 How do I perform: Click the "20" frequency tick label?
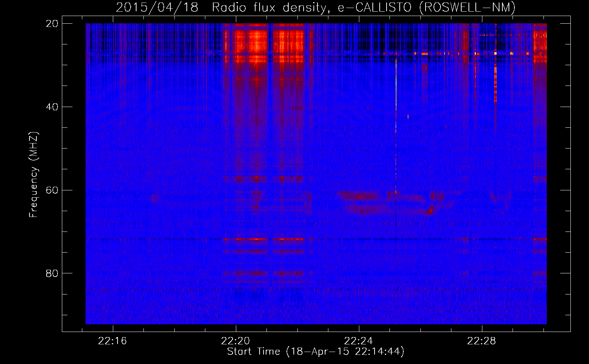tap(52, 24)
